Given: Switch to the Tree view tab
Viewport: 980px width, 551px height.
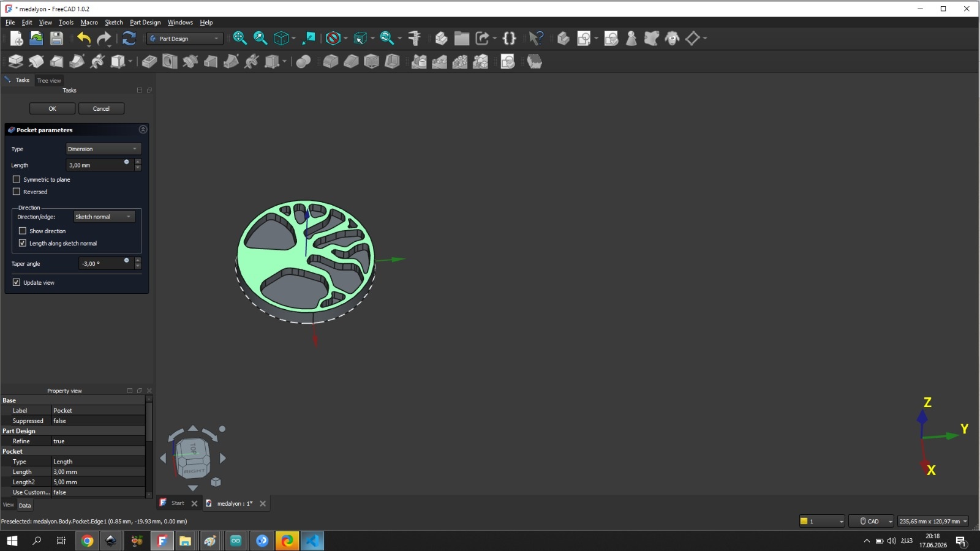Looking at the screenshot, I should (x=49, y=80).
